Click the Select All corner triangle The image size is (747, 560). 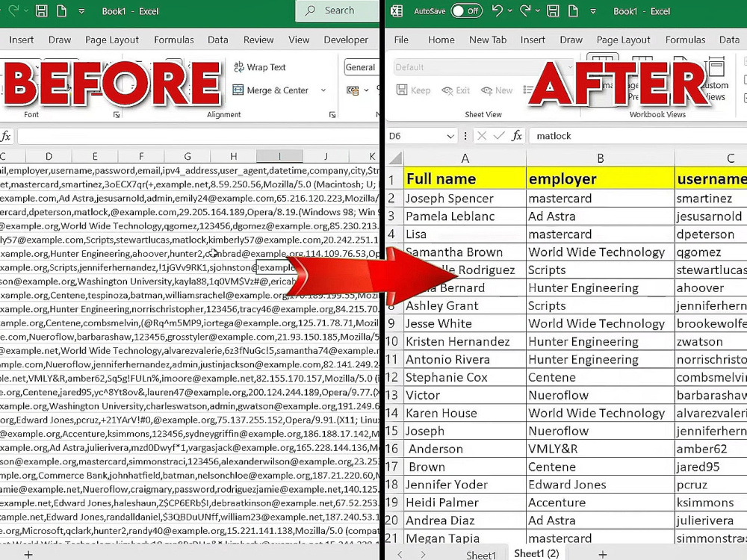(395, 158)
